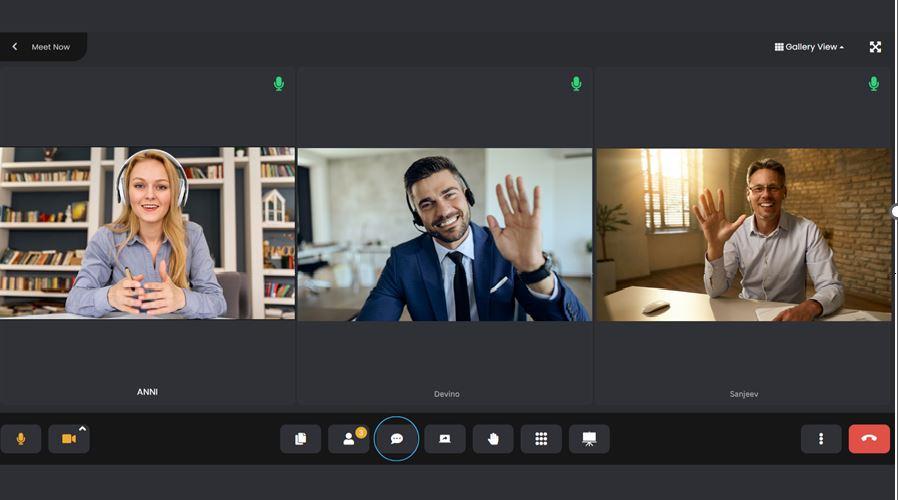Image resolution: width=898 pixels, height=500 pixels.
Task: Select Sanjeev's video tile
Action: pyautogui.click(x=743, y=235)
